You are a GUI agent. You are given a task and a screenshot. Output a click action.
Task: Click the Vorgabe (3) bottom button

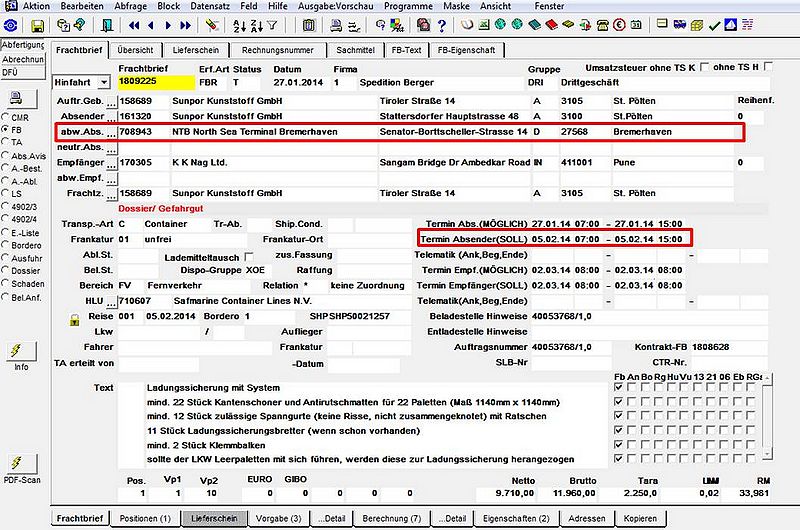tap(279, 518)
